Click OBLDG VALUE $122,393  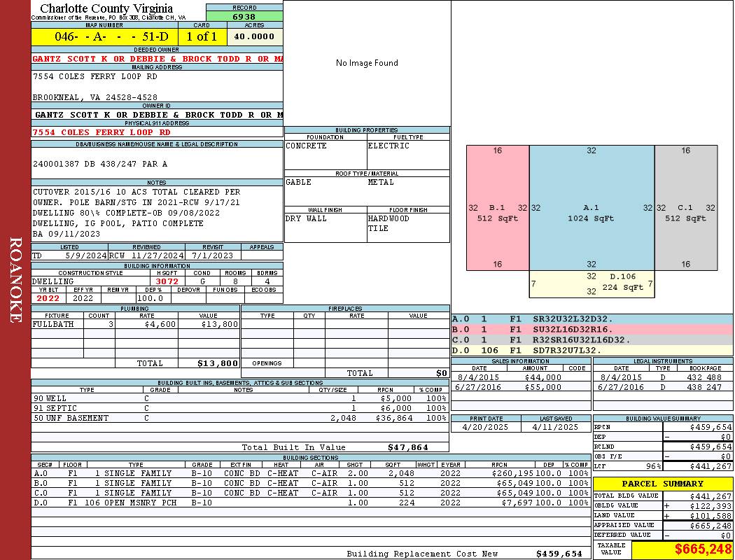pos(710,506)
